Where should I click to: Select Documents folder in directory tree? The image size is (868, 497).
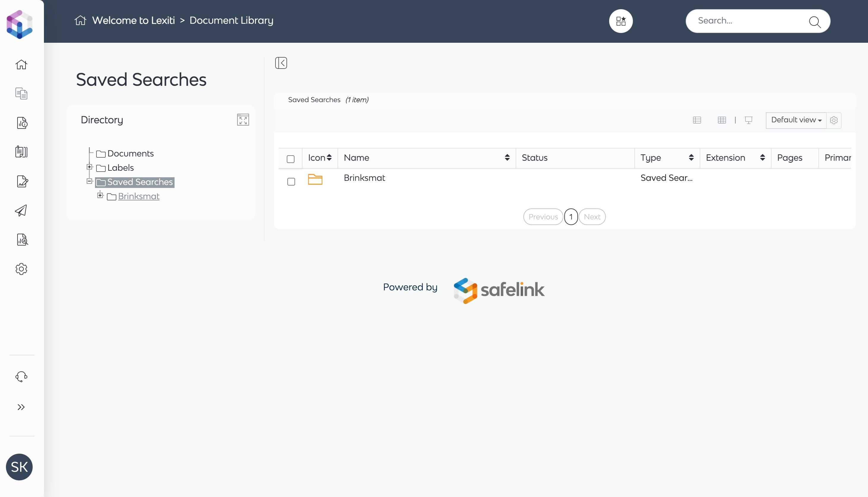(130, 153)
